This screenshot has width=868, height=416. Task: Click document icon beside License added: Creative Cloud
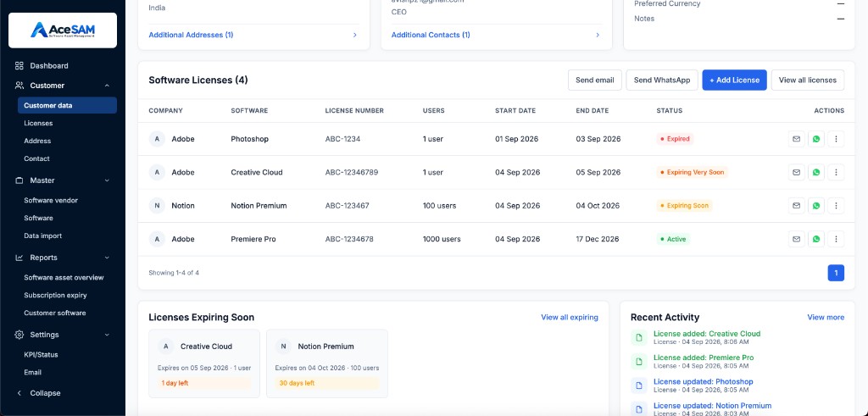pos(639,337)
